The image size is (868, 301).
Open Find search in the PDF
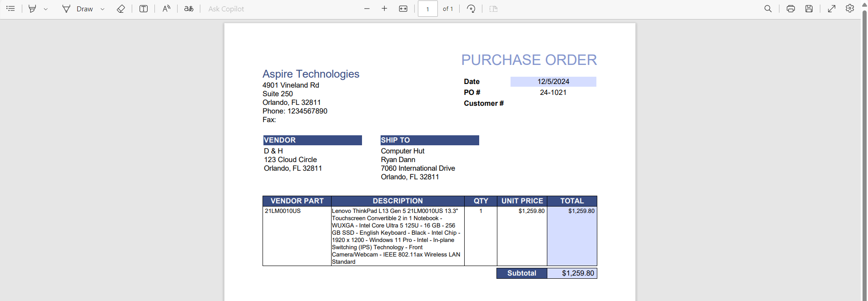pyautogui.click(x=768, y=9)
